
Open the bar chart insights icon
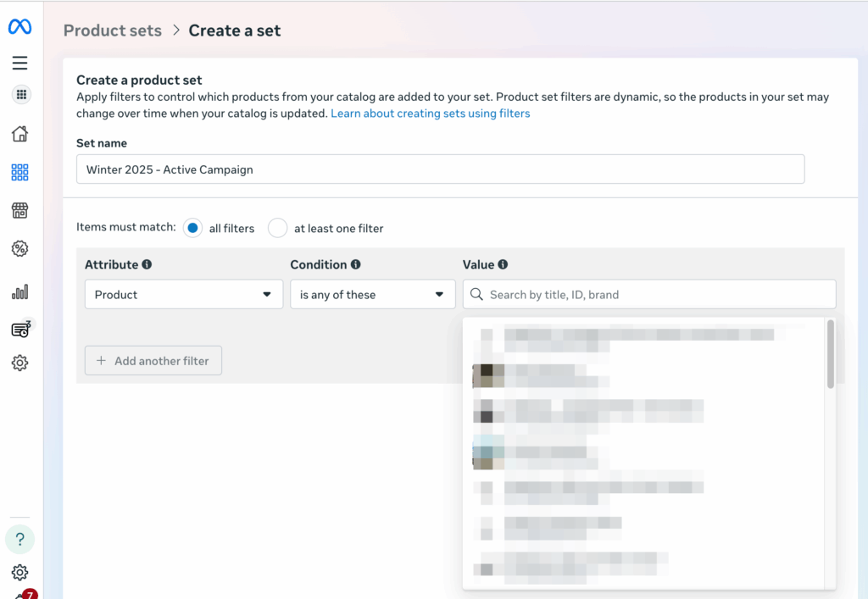[19, 291]
